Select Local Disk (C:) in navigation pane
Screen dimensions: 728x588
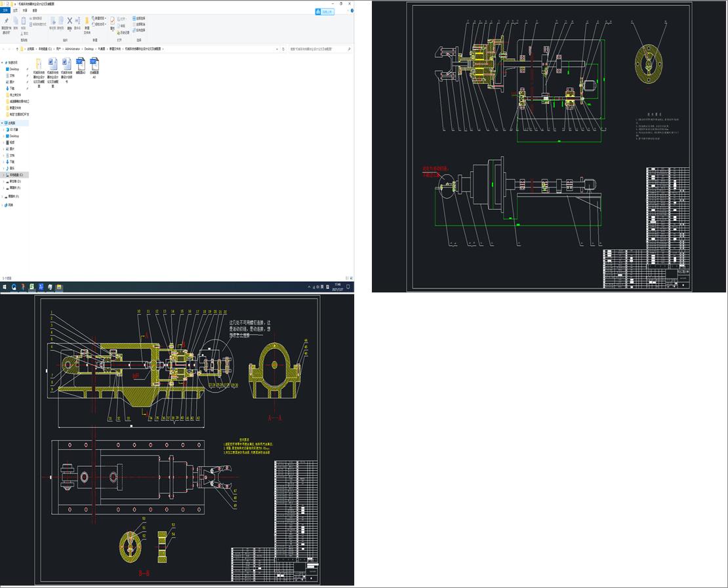click(x=15, y=175)
